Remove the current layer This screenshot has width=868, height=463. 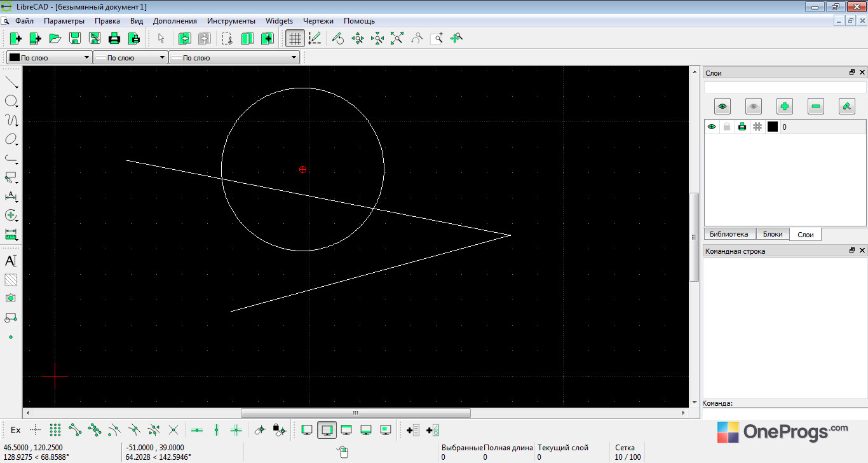pyautogui.click(x=816, y=106)
